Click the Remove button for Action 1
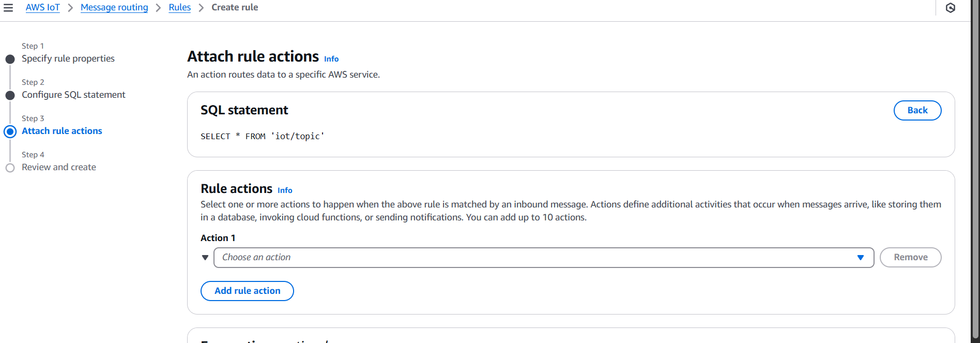 [911, 258]
